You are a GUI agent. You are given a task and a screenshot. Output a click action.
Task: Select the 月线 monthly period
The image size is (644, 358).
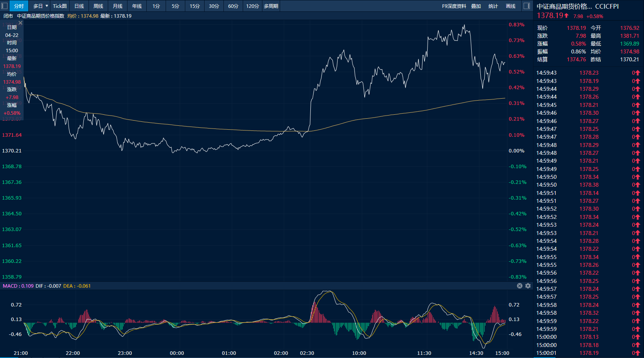(118, 6)
